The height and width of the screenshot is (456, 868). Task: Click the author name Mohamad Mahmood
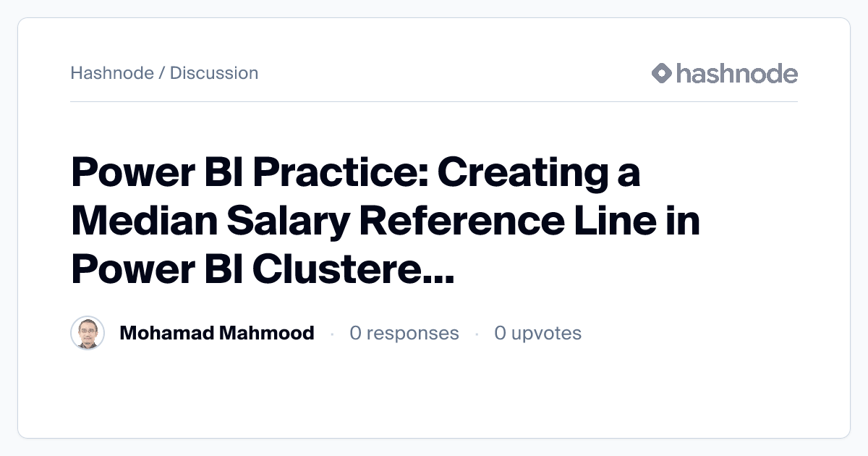(216, 333)
